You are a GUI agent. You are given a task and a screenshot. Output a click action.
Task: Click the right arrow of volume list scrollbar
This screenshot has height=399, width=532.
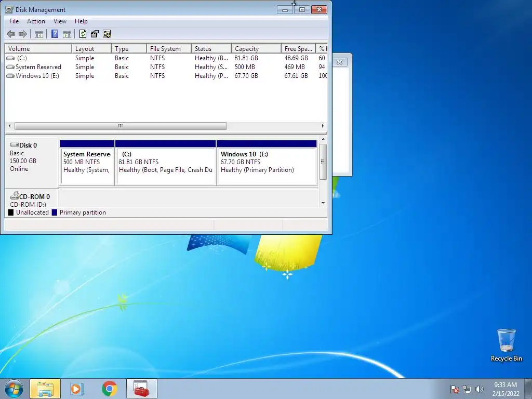pyautogui.click(x=323, y=126)
